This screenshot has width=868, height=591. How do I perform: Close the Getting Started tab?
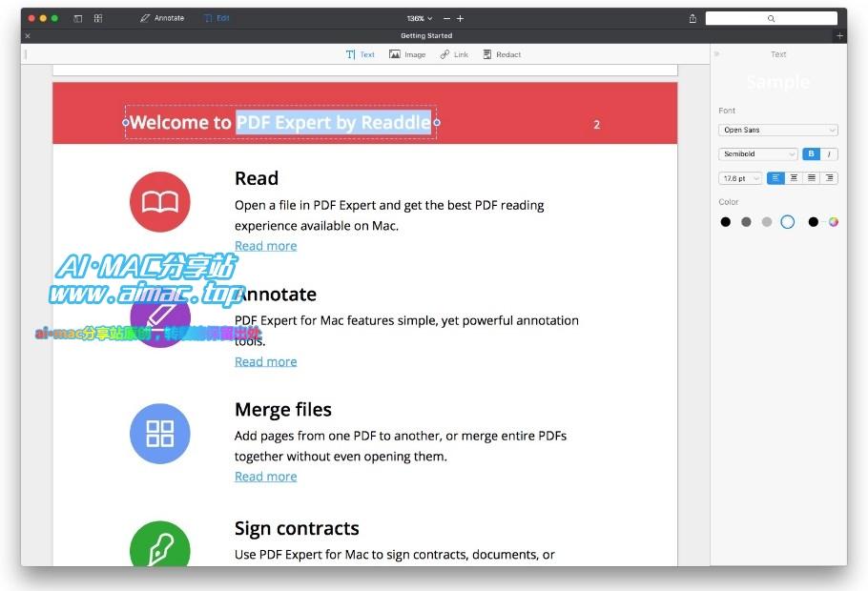(28, 36)
